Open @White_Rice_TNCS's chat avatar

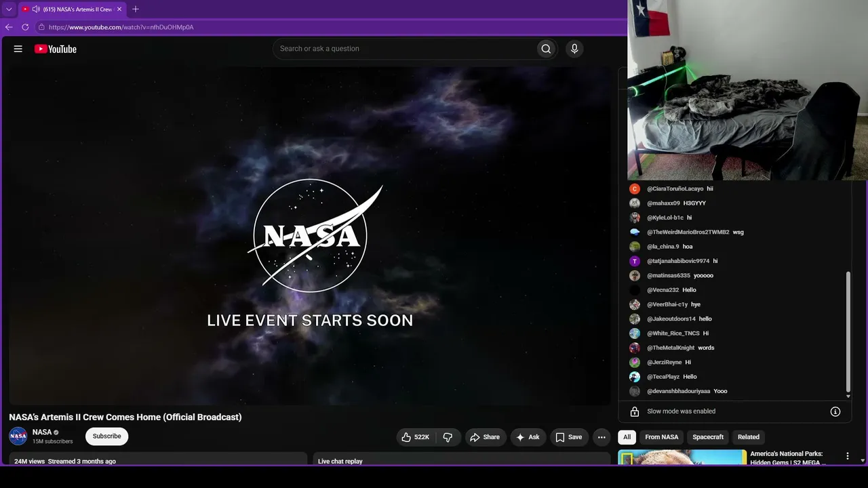click(635, 333)
